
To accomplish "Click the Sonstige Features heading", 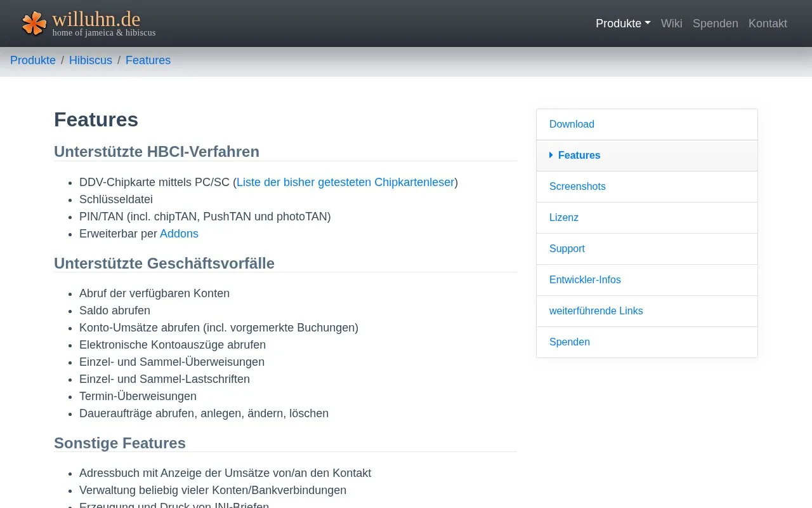I will 120,443.
